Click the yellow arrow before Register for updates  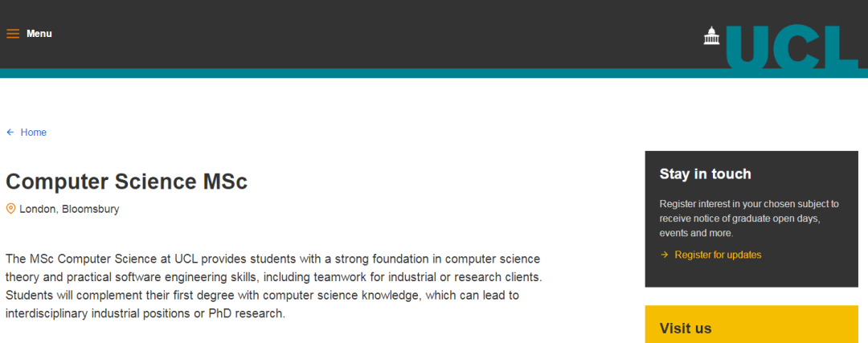665,255
